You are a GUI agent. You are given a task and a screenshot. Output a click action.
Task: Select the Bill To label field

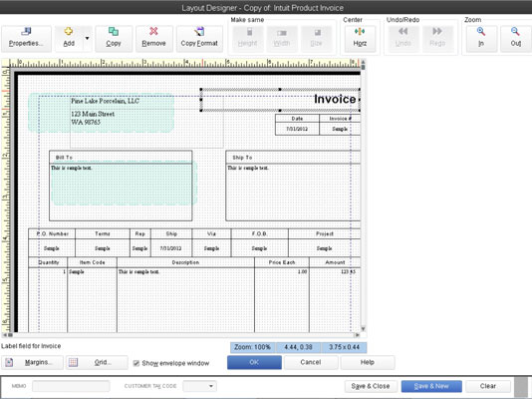pyautogui.click(x=64, y=158)
